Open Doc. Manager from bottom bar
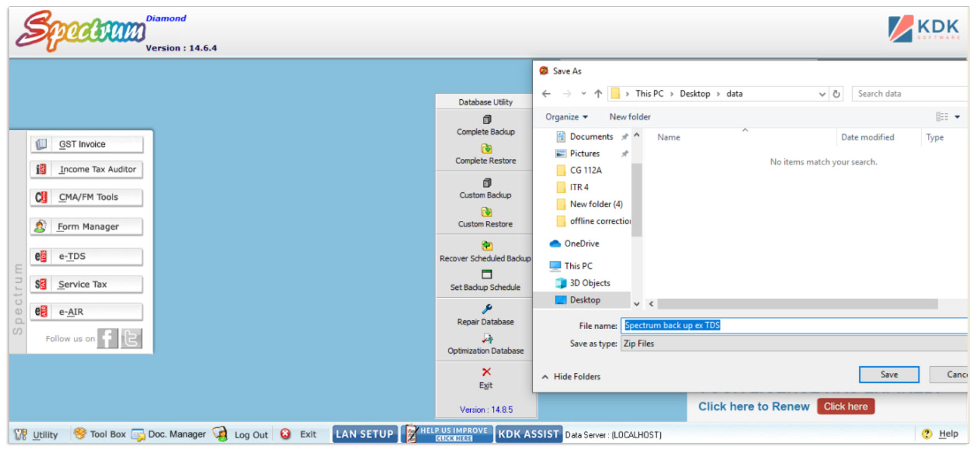 point(169,434)
